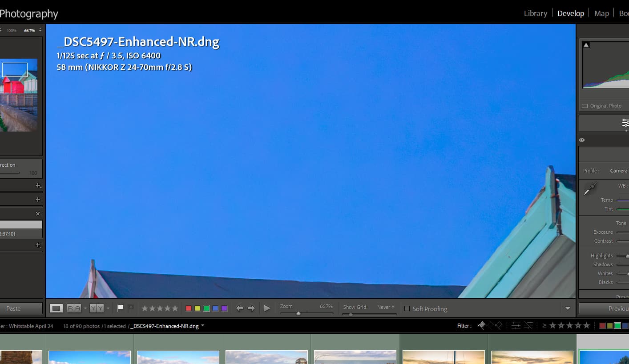Open the Show Grid Never dropdown
The height and width of the screenshot is (364, 629).
click(386, 307)
